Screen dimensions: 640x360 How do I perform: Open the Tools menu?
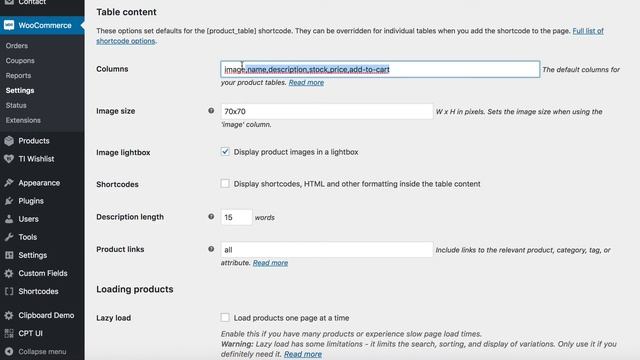[28, 237]
